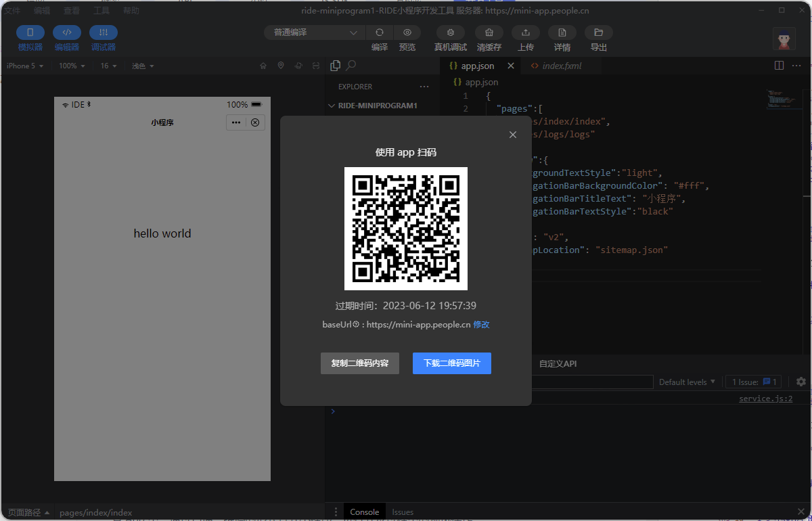Toggle the 编辑器 editor panel button
This screenshot has height=521, width=812.
(67, 32)
